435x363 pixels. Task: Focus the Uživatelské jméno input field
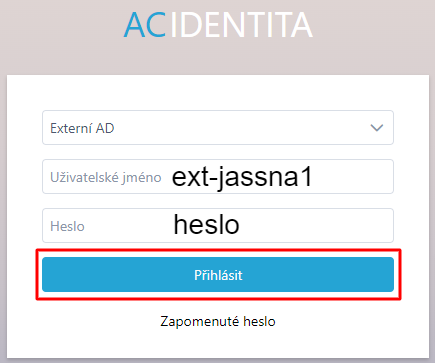[218, 177]
